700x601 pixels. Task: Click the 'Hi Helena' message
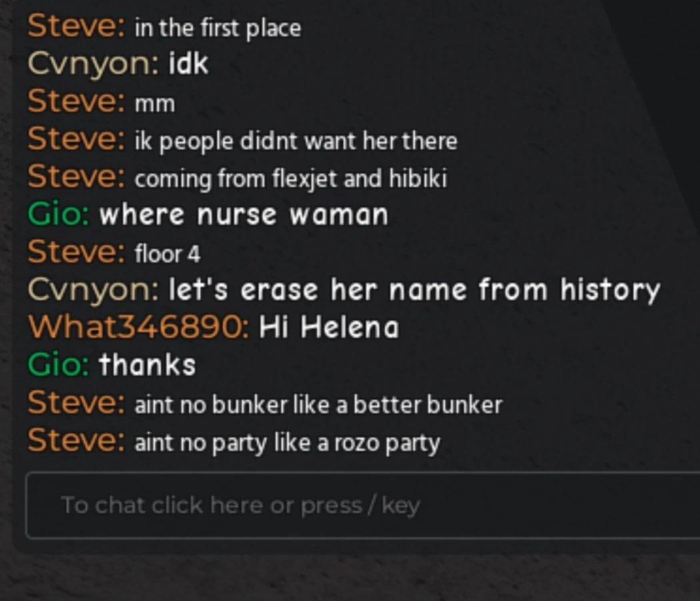[329, 327]
